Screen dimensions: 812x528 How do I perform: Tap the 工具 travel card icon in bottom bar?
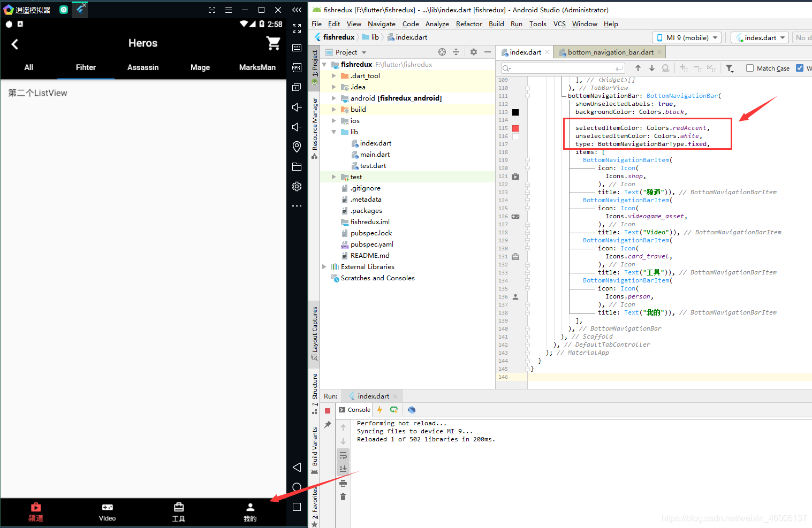click(x=179, y=507)
